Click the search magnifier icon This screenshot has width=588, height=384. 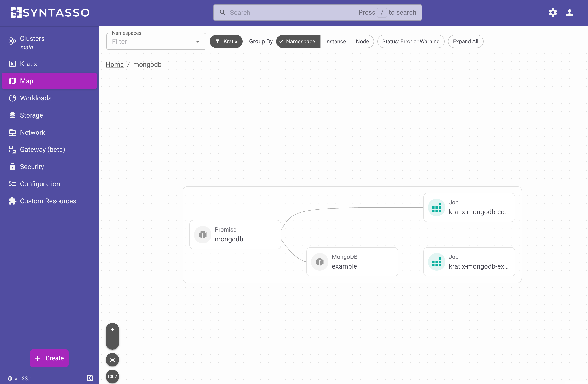tap(222, 12)
